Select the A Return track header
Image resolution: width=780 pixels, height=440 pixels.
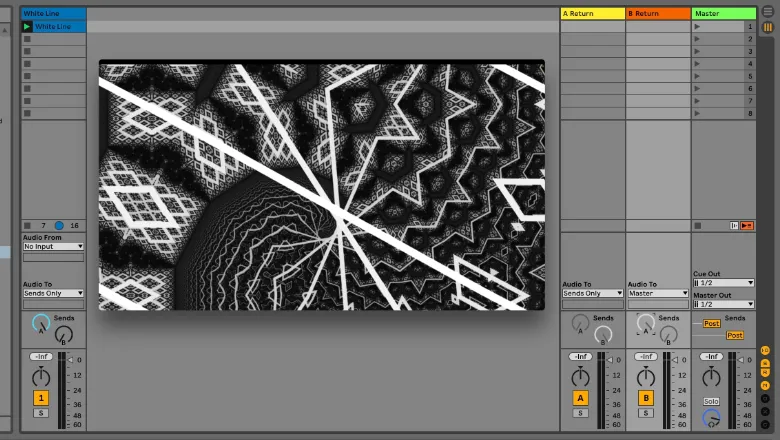592,13
